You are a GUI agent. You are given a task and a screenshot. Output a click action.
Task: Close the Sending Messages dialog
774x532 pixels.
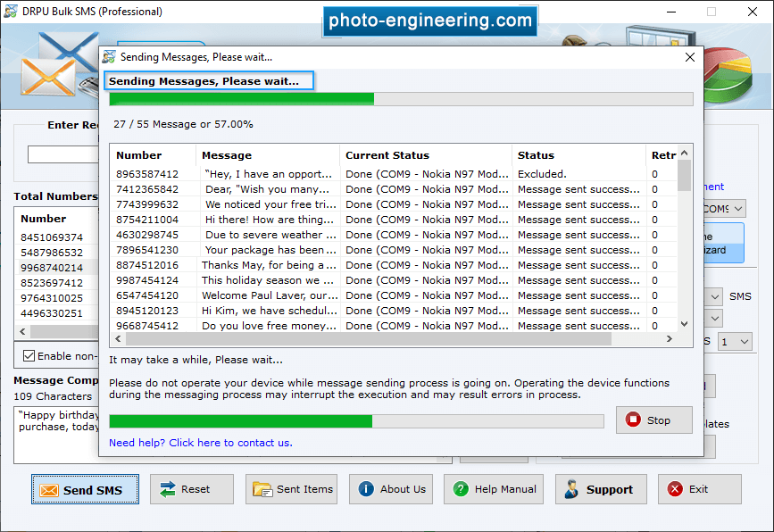point(689,57)
